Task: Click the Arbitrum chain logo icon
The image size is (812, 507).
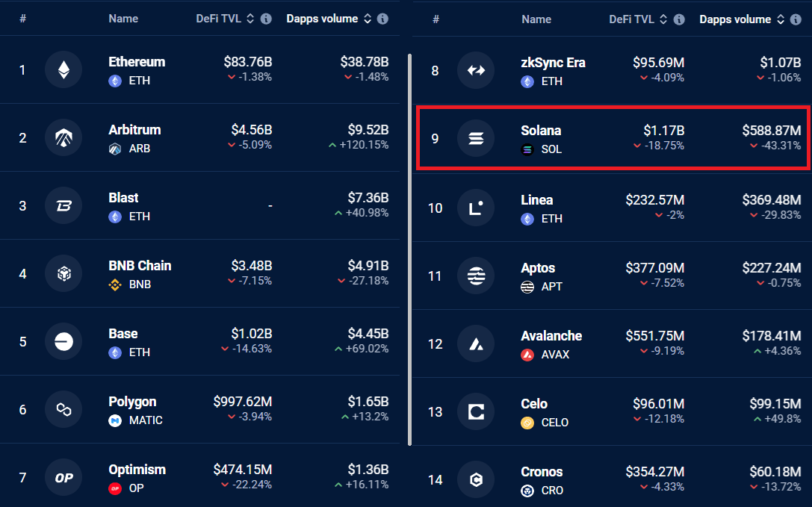Action: 63,138
